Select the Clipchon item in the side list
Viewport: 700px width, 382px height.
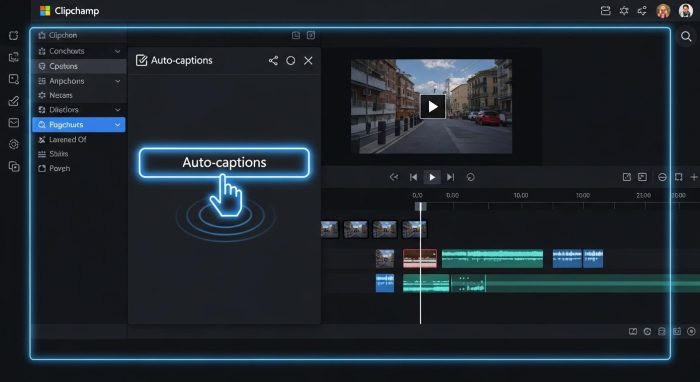click(79, 35)
